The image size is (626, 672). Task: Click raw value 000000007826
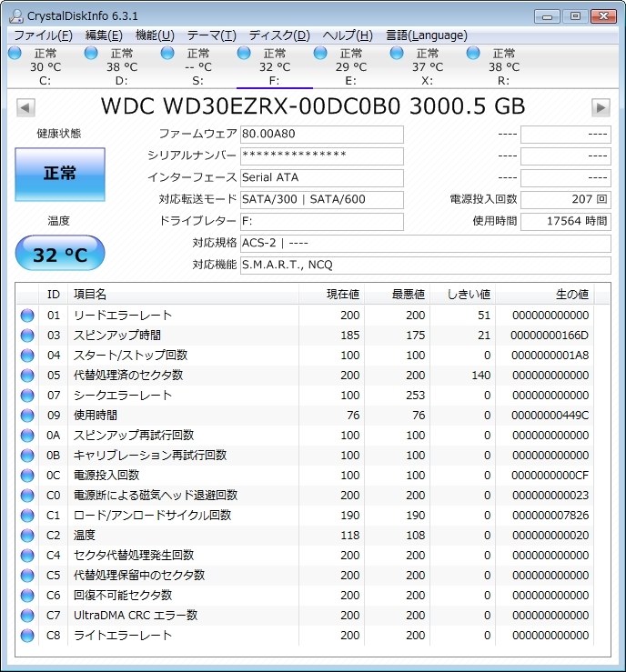point(550,516)
